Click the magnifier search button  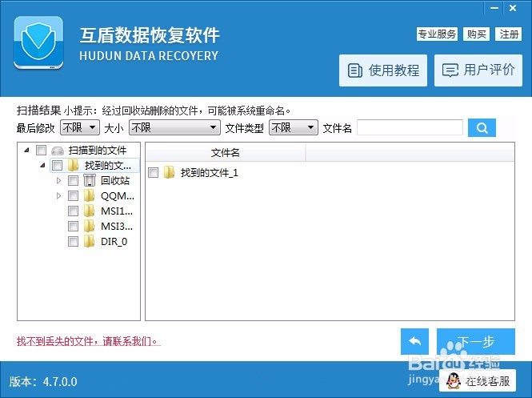[482, 127]
